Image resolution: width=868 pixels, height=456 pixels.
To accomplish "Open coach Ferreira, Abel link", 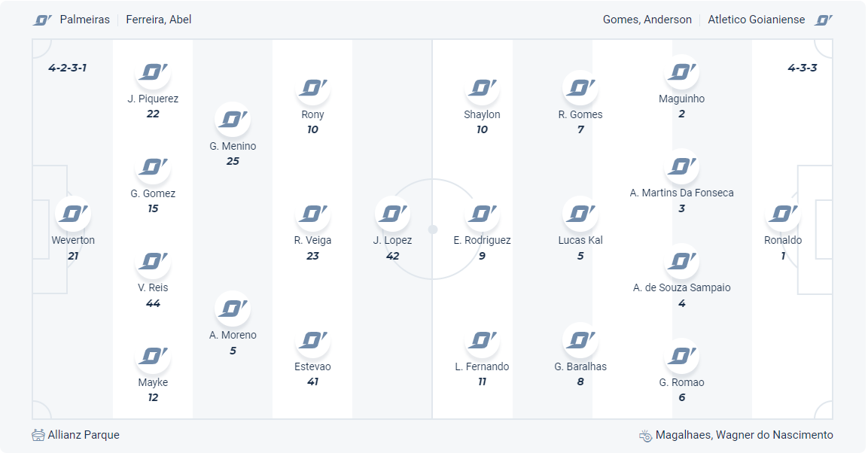I will 159,20.
